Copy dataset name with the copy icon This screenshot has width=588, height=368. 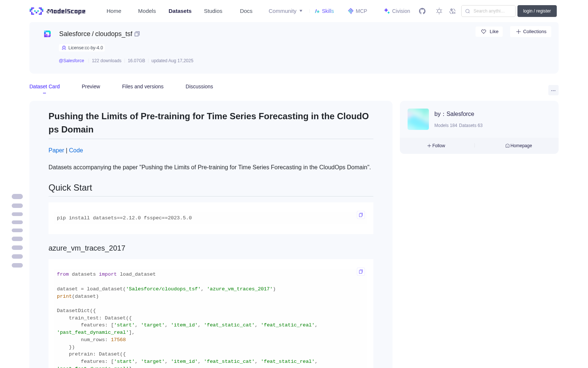(x=137, y=34)
